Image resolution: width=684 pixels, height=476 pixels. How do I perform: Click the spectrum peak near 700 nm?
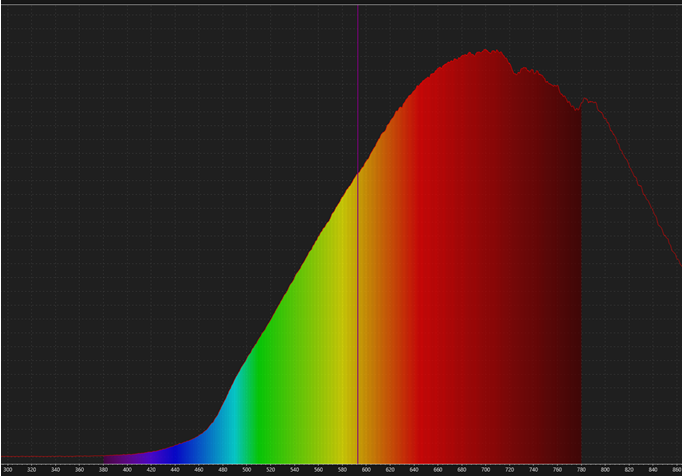coord(492,51)
